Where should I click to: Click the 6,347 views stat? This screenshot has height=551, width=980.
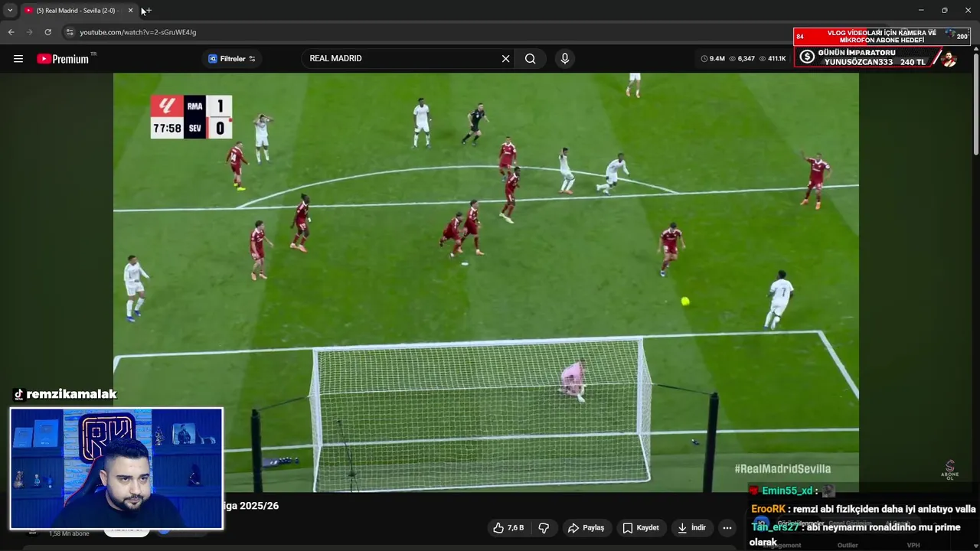(x=742, y=59)
